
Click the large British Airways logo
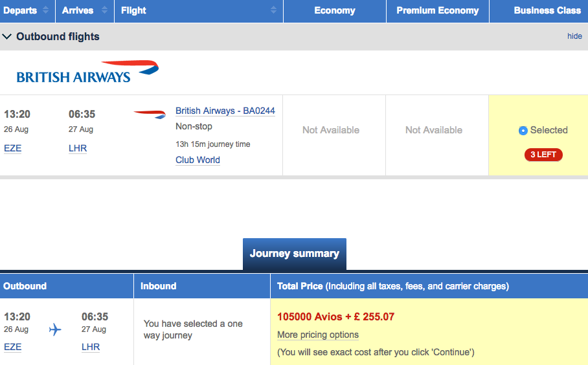pos(87,72)
